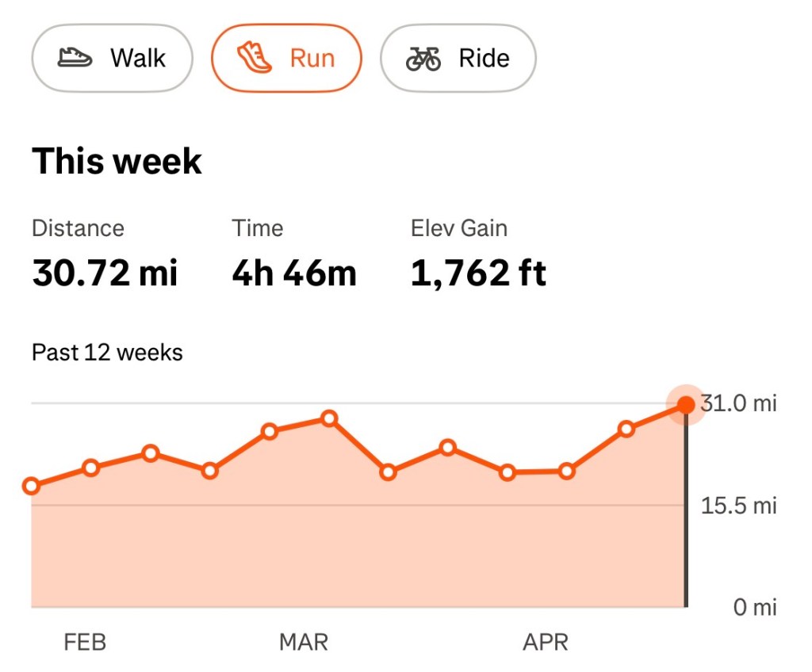Click the APR month label
Image resolution: width=812 pixels, height=672 pixels.
[546, 642]
